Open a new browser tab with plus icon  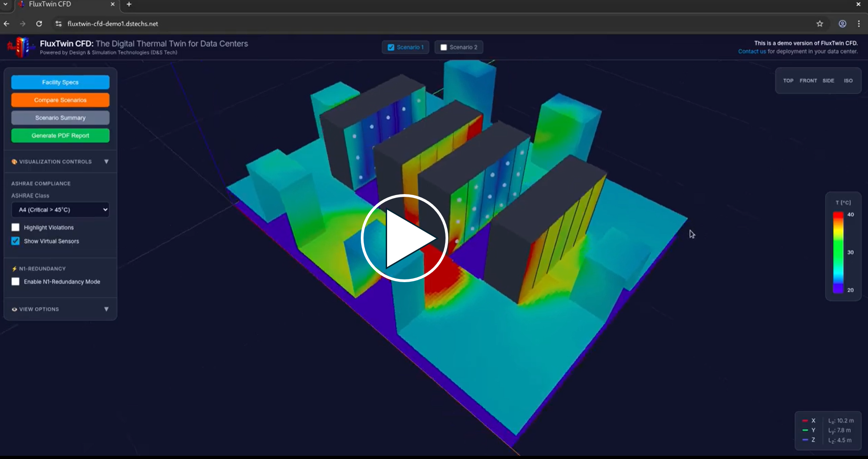pos(129,4)
